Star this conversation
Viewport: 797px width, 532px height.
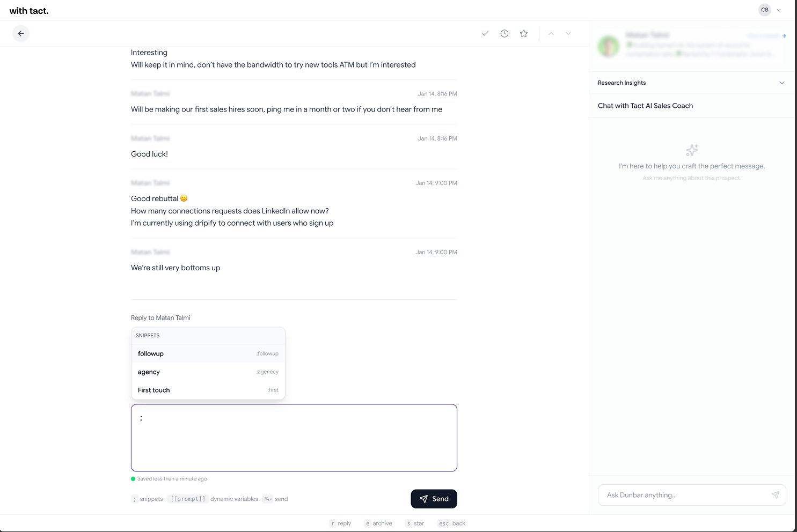point(523,33)
